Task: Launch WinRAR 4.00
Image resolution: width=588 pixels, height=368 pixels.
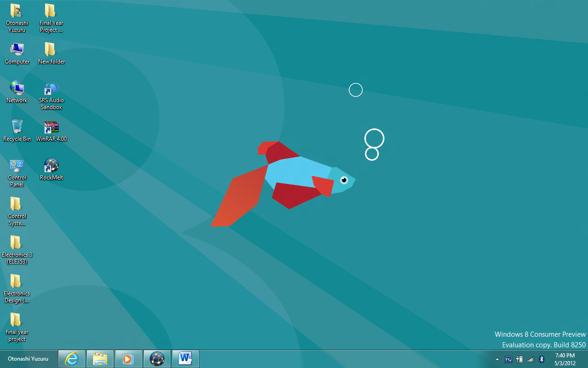Action: (51, 126)
